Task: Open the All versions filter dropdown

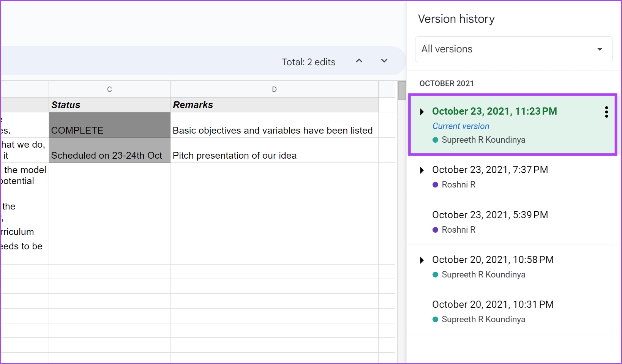Action: point(513,49)
